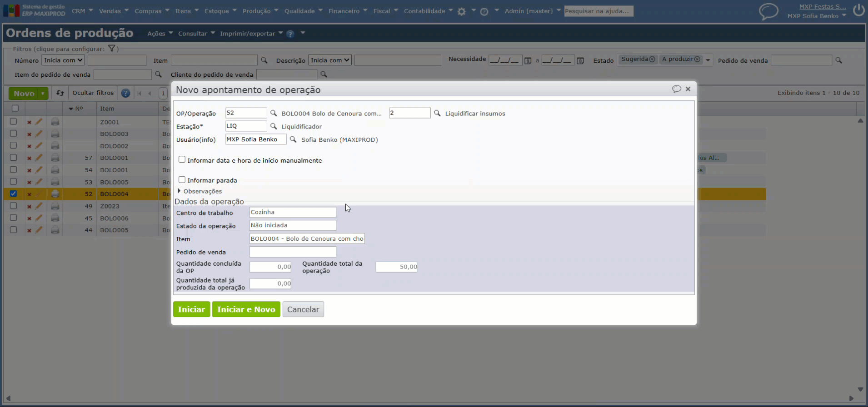The image size is (868, 407).
Task: Click the help icon in Ordens de produção header
Action: (290, 34)
